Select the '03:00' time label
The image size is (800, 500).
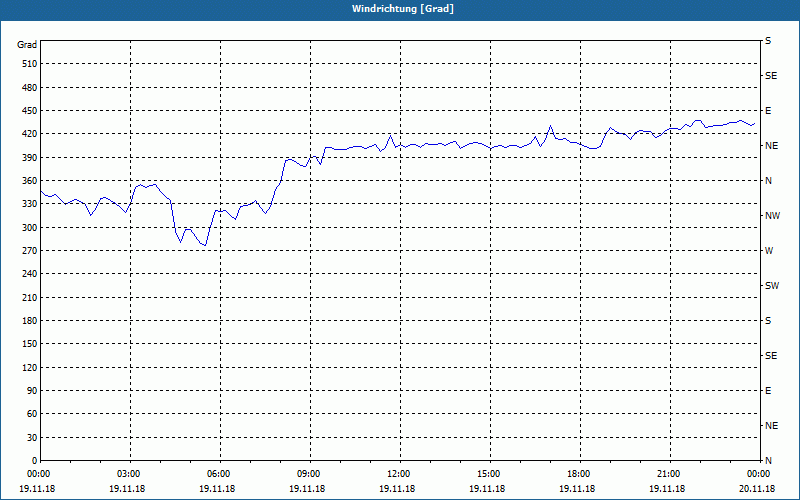tap(129, 474)
